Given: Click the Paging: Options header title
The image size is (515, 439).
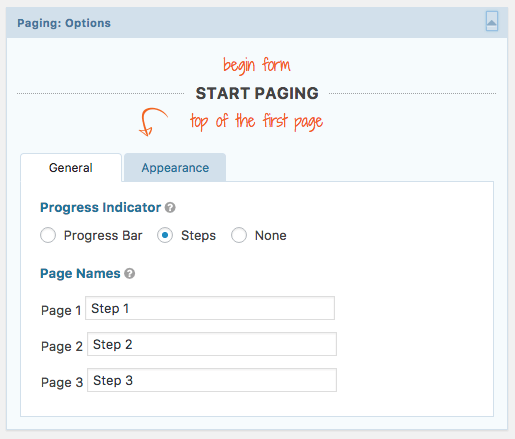Looking at the screenshot, I should coord(64,23).
